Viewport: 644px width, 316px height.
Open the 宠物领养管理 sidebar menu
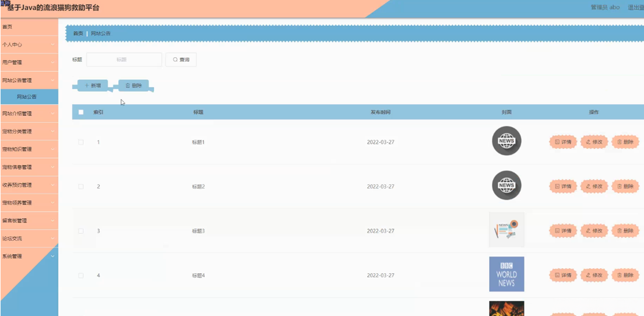[29, 203]
